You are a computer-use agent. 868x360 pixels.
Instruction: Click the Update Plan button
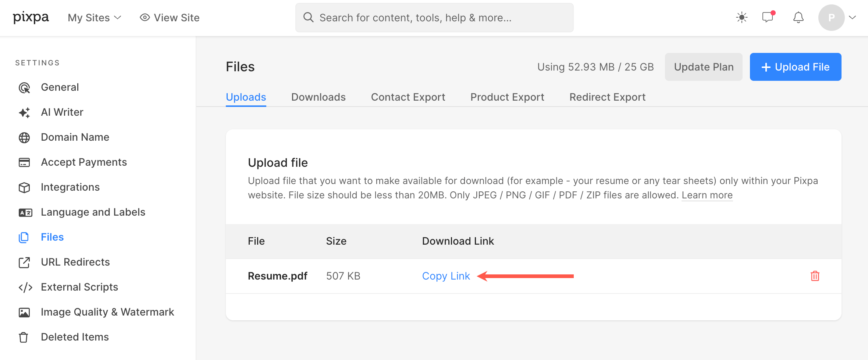704,67
